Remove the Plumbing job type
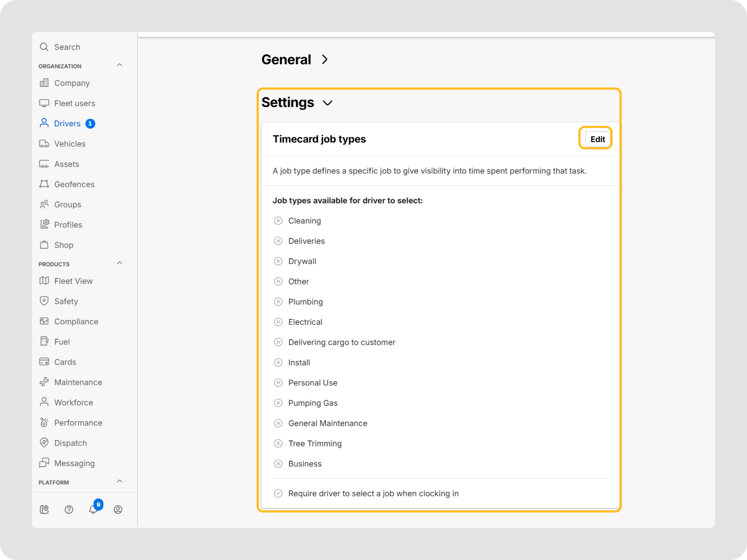 tap(278, 302)
